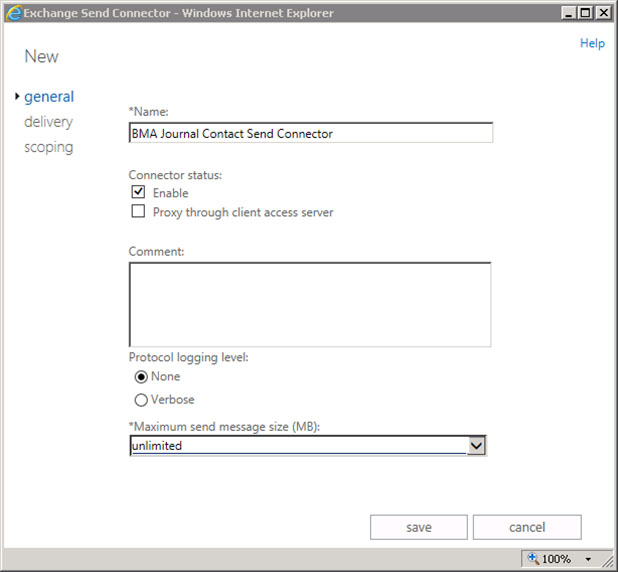This screenshot has width=618, height=572.
Task: Switch to the delivery section
Action: pos(48,122)
